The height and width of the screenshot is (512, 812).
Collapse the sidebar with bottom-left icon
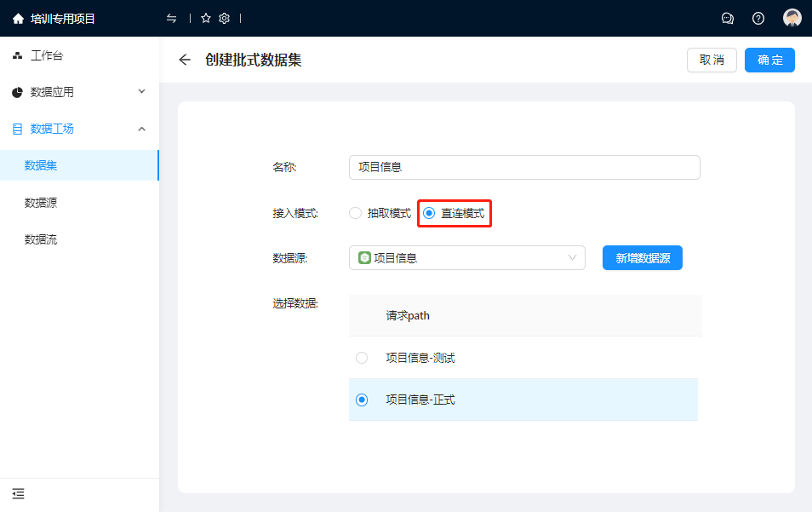click(x=18, y=493)
